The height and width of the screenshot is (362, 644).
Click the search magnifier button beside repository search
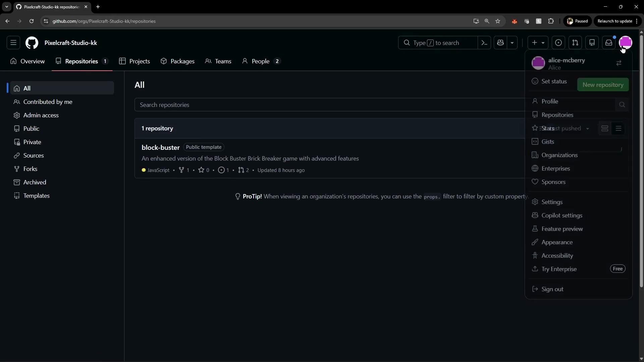tap(622, 105)
